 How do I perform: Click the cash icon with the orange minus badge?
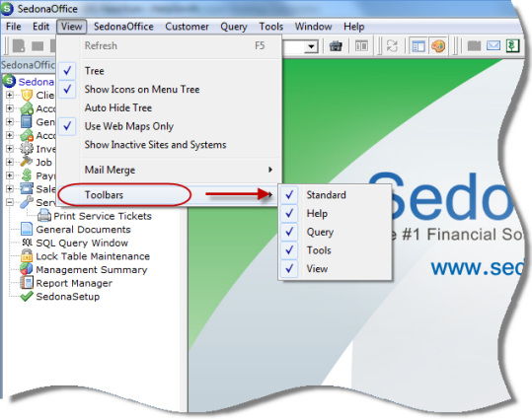[27, 135]
